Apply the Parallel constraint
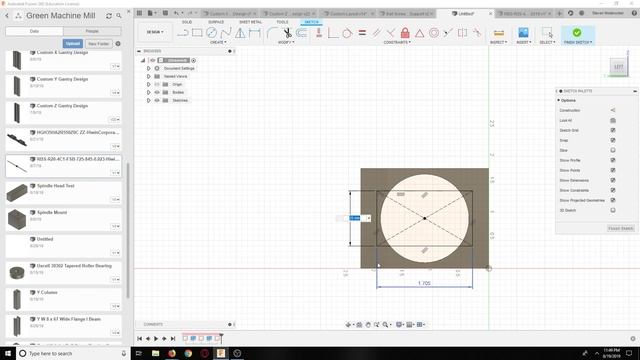Image resolution: width=640 pixels, height=360 pixels. pyautogui.click(x=376, y=33)
